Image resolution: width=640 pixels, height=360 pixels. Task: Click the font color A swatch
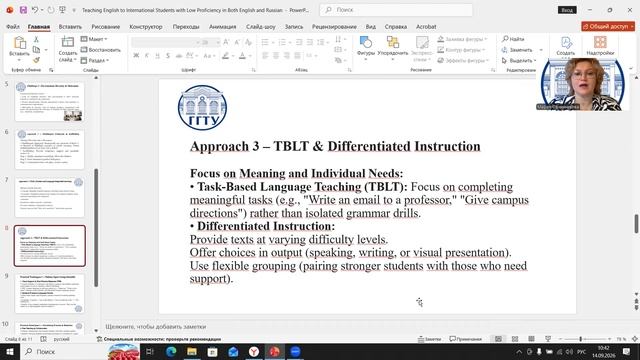point(242,56)
